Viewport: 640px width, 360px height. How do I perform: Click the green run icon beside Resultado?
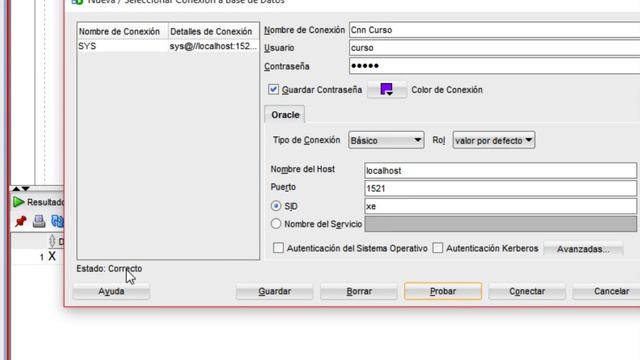click(18, 202)
